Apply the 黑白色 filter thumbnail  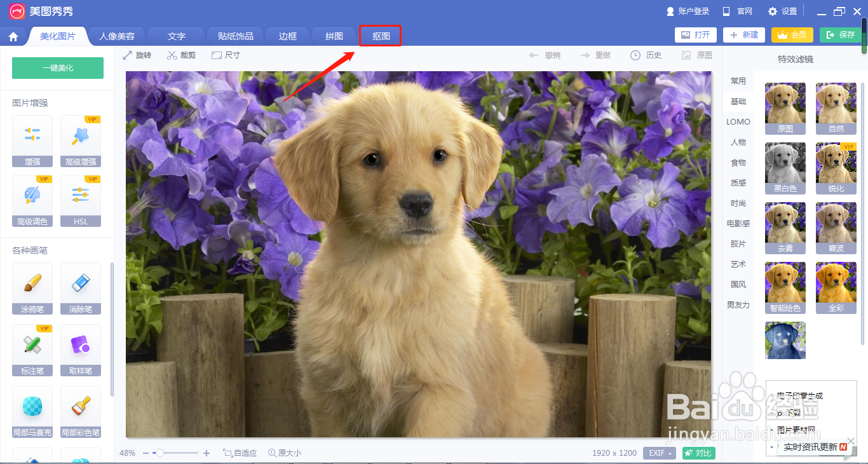pyautogui.click(x=785, y=168)
